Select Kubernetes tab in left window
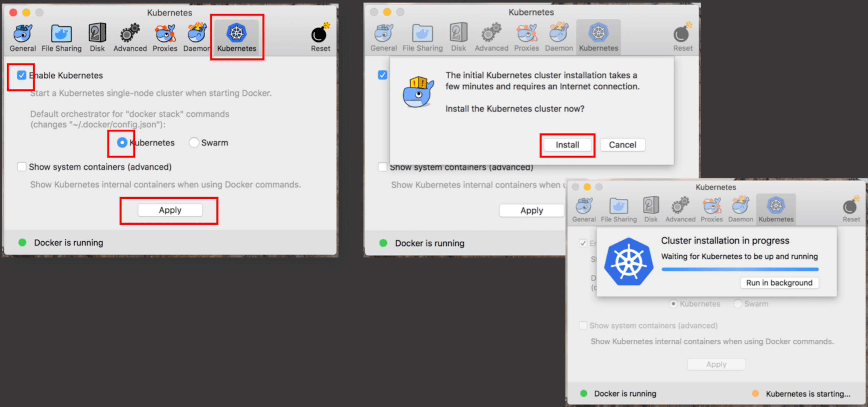The width and height of the screenshot is (868, 407). (237, 37)
